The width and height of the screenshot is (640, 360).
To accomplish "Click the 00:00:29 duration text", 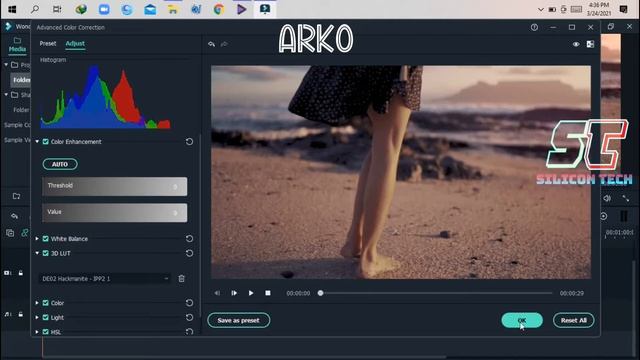I will pyautogui.click(x=571, y=293).
